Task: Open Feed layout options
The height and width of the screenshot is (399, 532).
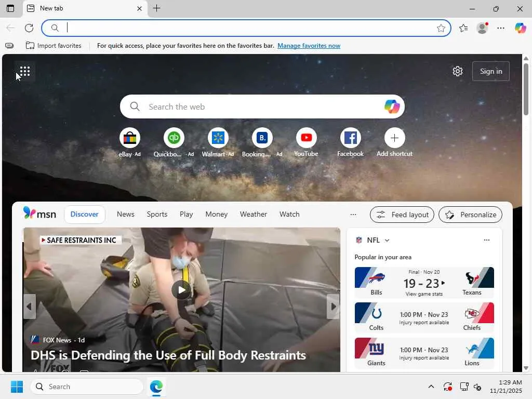Action: [402, 215]
